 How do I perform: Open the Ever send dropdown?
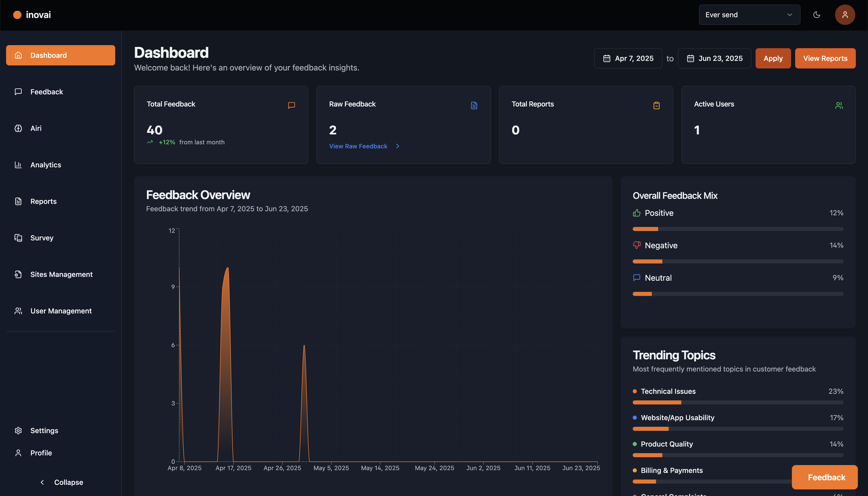point(749,15)
